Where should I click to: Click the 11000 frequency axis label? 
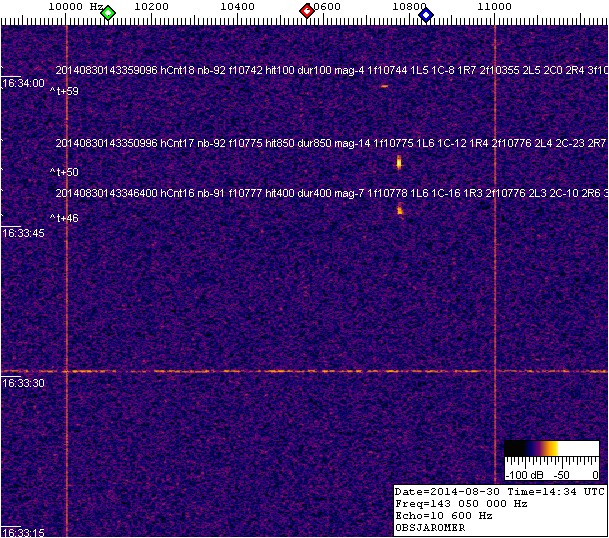click(x=495, y=7)
